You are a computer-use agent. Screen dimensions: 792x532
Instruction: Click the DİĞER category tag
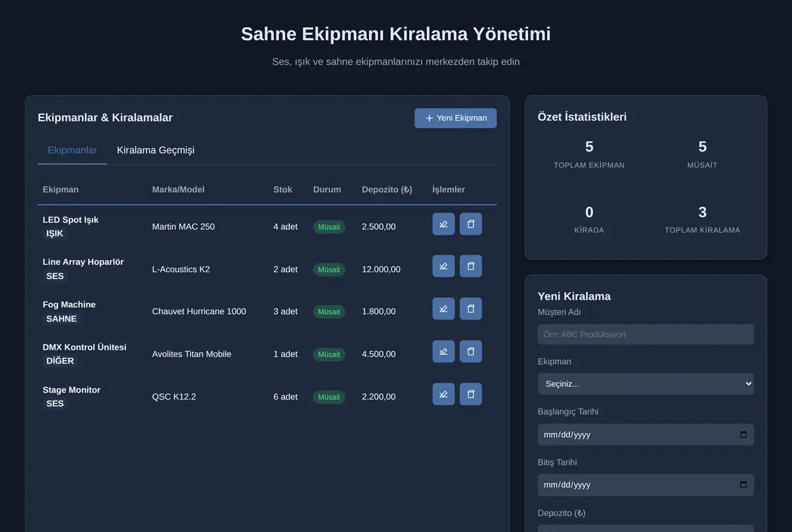(60, 361)
